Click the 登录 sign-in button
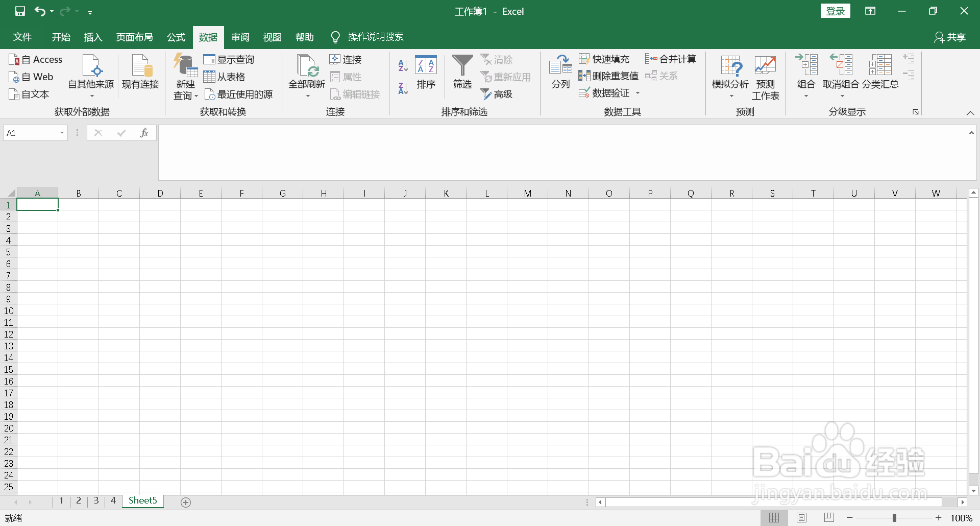The width and height of the screenshot is (980, 526). [835, 11]
